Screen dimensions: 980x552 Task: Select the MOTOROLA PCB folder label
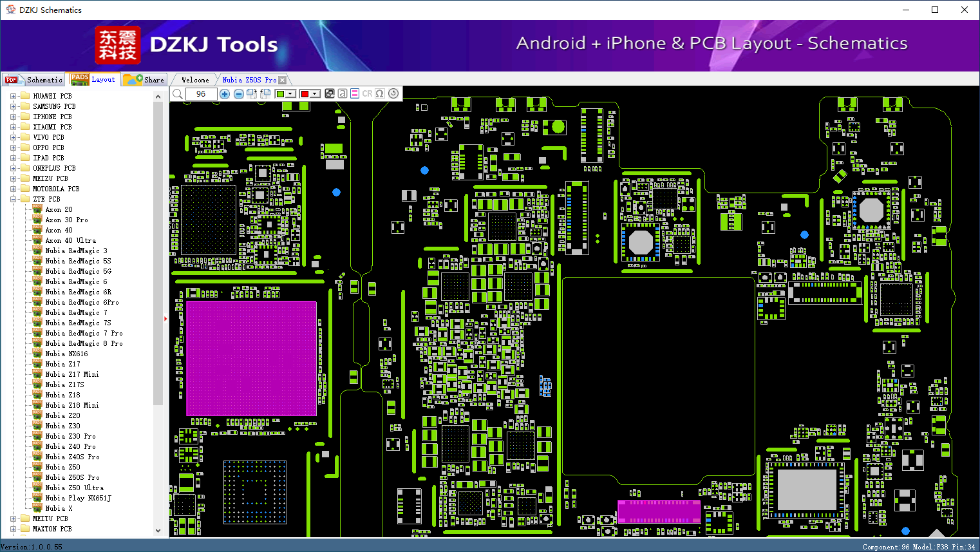(x=56, y=189)
